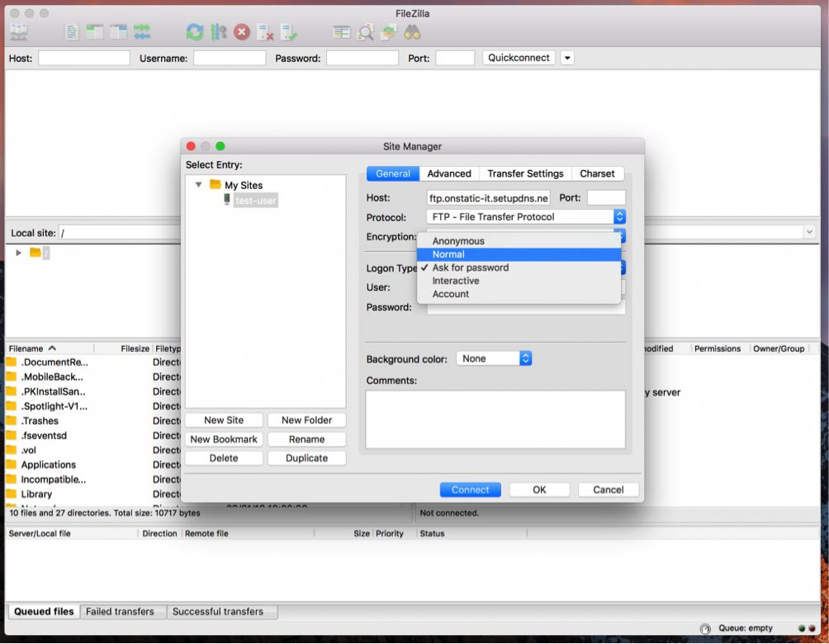Click OK in the Site Manager dialog

pyautogui.click(x=539, y=490)
